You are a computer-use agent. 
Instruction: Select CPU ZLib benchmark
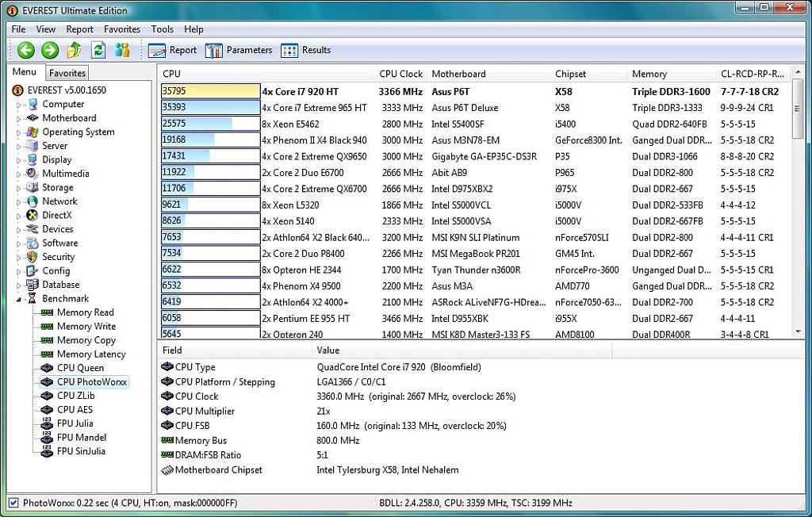tap(76, 396)
